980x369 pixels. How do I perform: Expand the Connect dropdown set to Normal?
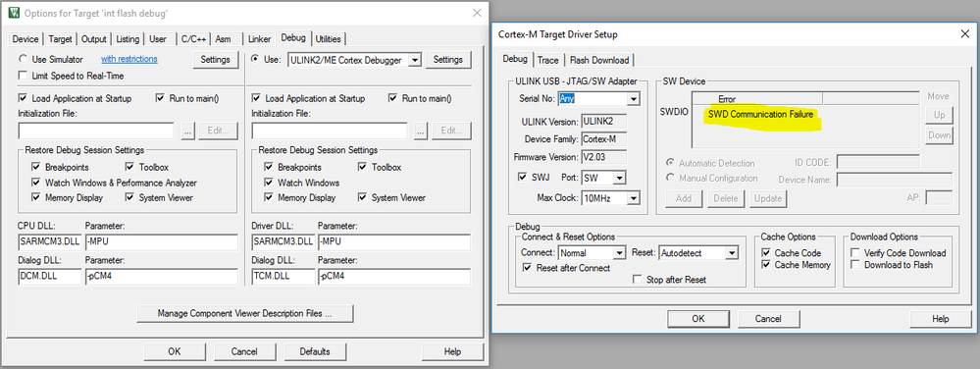(619, 253)
